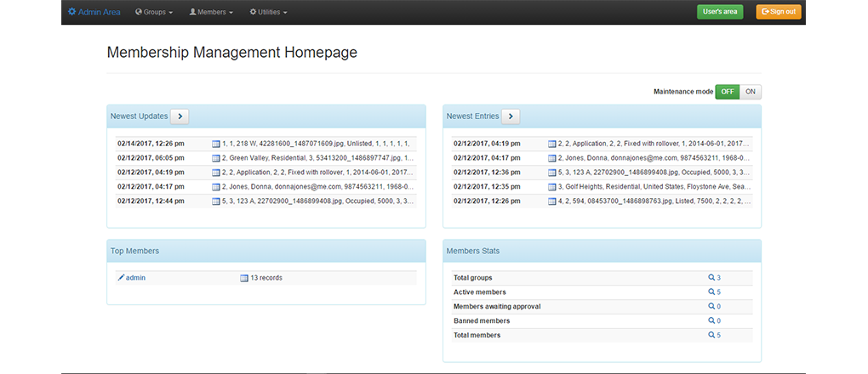Open Golf Heights, Residential entry record
The width and height of the screenshot is (868, 374).
pos(654,187)
